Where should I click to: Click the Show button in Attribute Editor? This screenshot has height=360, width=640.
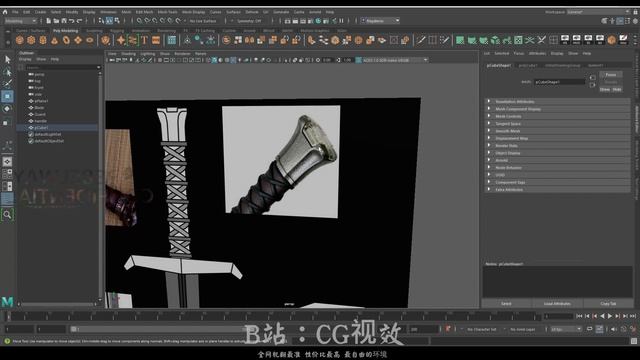(605, 89)
